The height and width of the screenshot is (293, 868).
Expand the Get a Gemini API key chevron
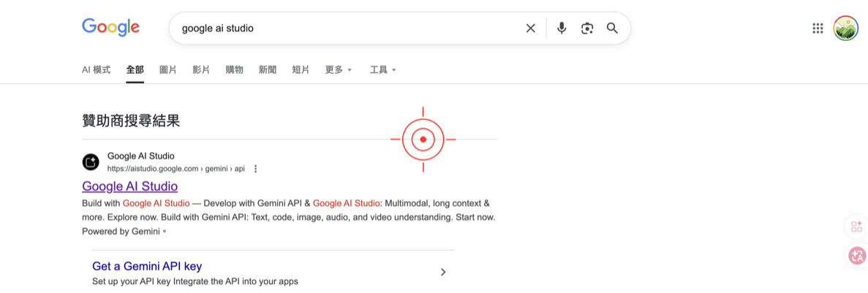tap(443, 272)
